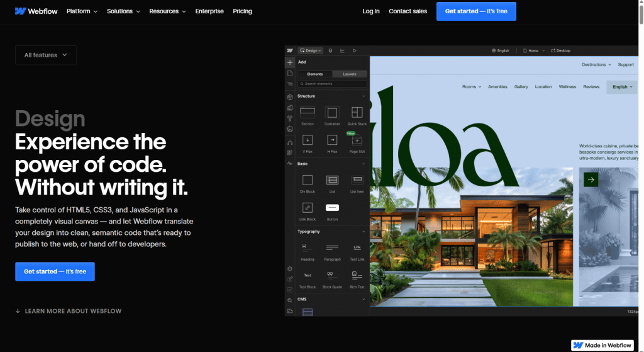The width and height of the screenshot is (644, 352).
Task: Click the Webflow logo in header
Action: [36, 11]
